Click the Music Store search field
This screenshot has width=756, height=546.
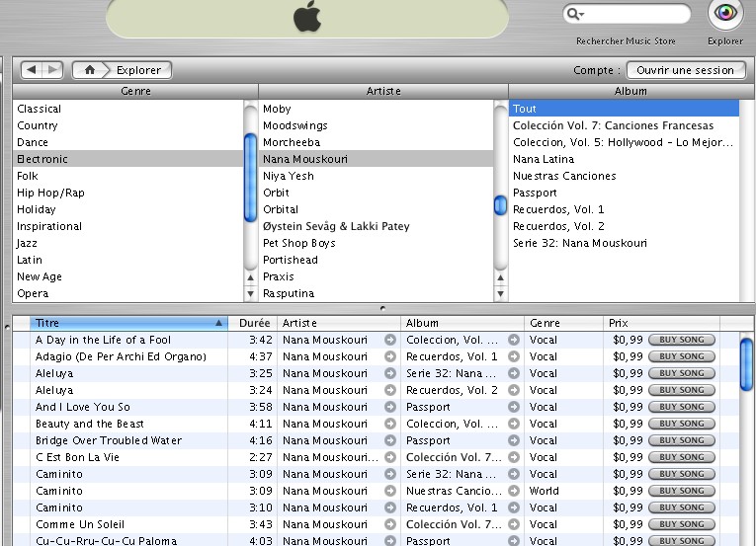637,14
